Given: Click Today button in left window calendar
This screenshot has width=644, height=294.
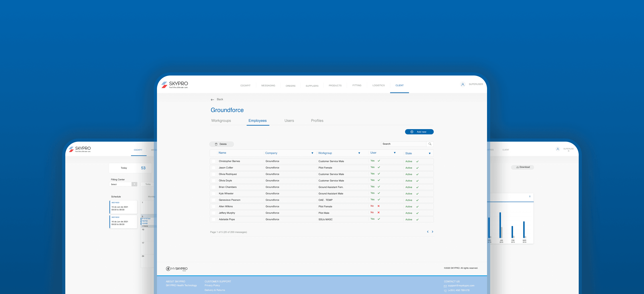Looking at the screenshot, I should [148, 184].
